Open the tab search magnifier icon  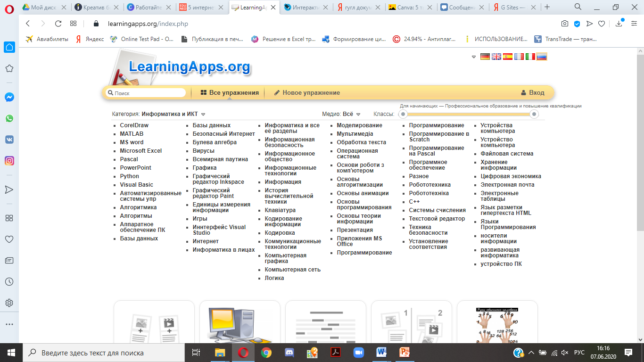point(578,7)
